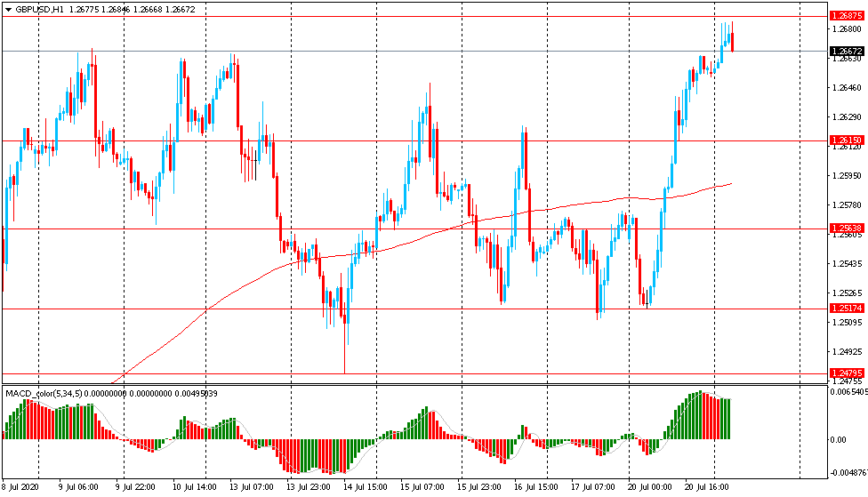
Task: Select the current price label 1.26672
Action: click(847, 51)
